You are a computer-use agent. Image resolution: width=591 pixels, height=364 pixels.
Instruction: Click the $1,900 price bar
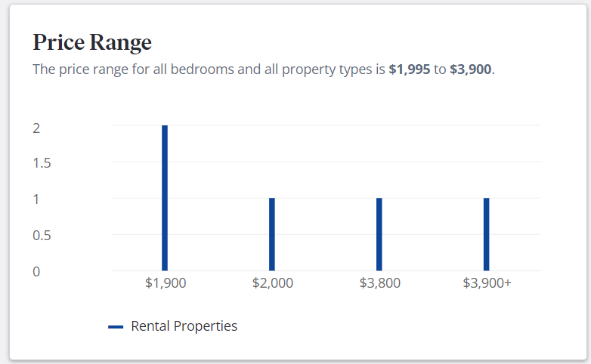pyautogui.click(x=165, y=198)
